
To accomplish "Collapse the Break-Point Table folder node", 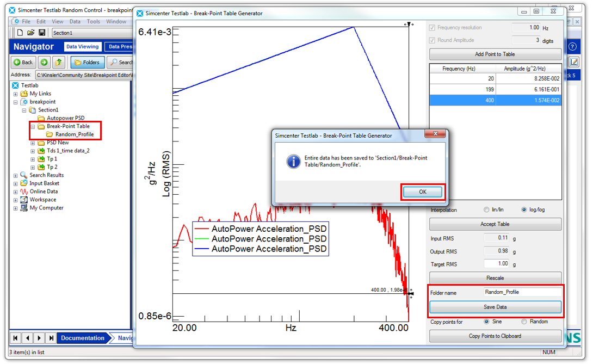I will pos(33,126).
